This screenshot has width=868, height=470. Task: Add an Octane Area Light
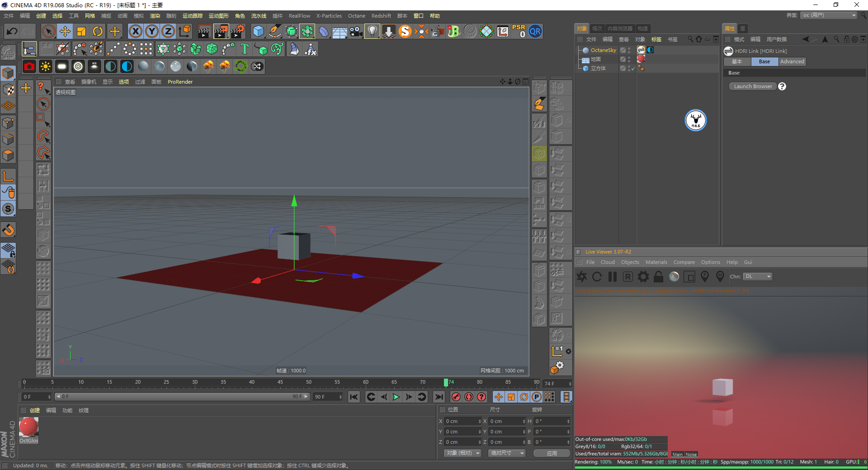tap(62, 66)
